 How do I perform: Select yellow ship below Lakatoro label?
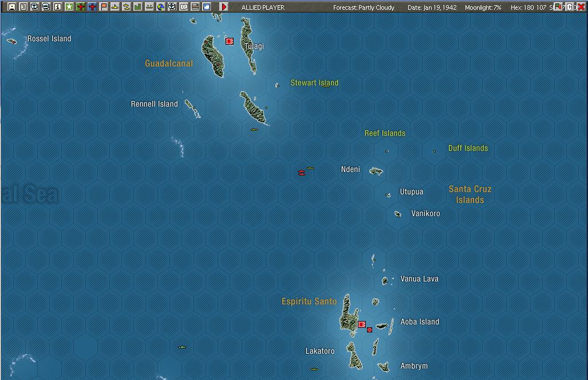point(314,369)
